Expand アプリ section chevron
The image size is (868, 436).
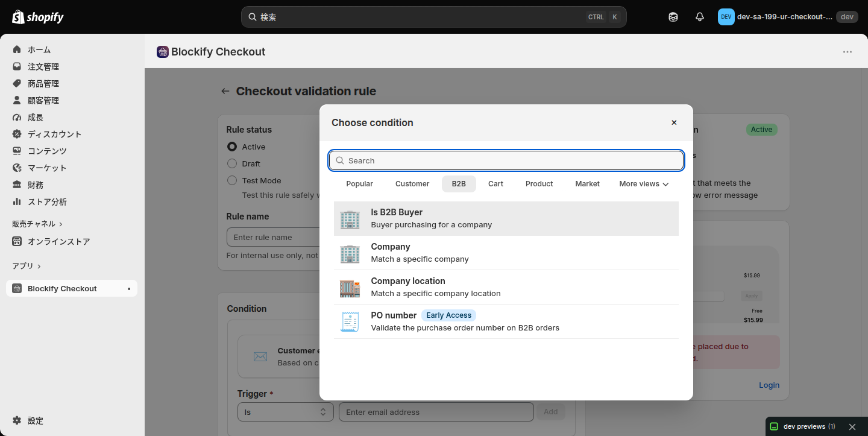pyautogui.click(x=39, y=266)
